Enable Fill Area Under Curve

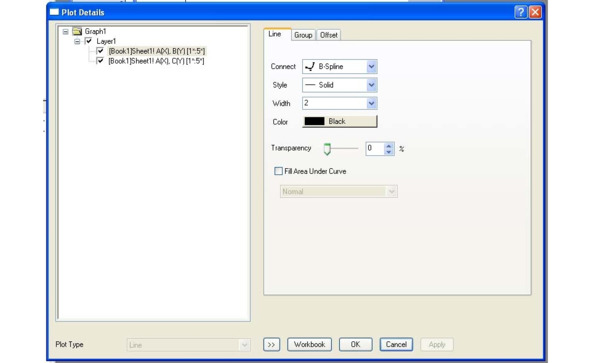(278, 171)
